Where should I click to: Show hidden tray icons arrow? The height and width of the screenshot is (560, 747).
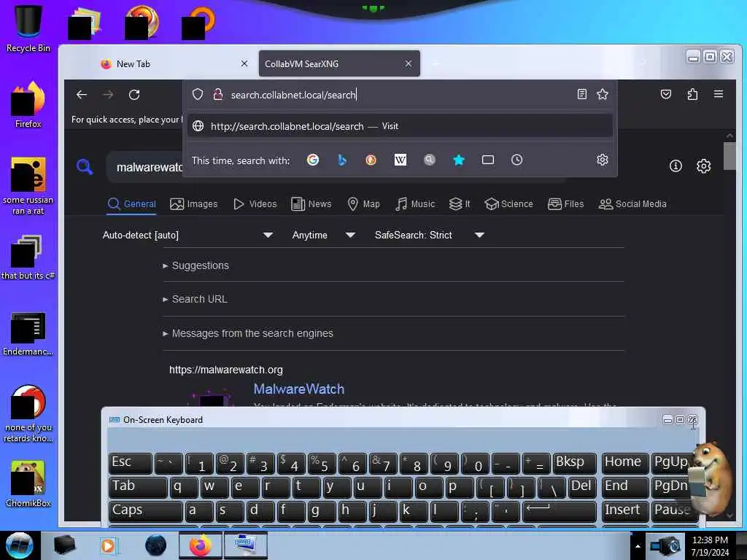tap(638, 545)
